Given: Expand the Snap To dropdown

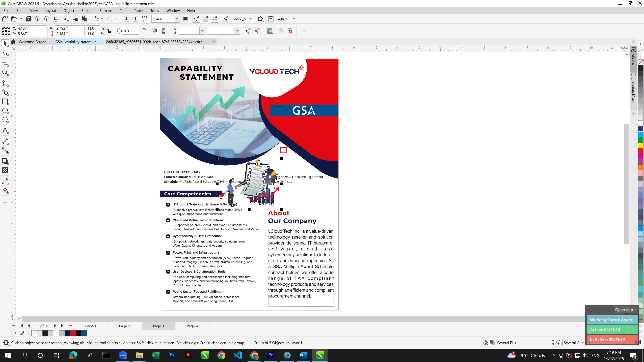Looking at the screenshot, I should tap(251, 19).
